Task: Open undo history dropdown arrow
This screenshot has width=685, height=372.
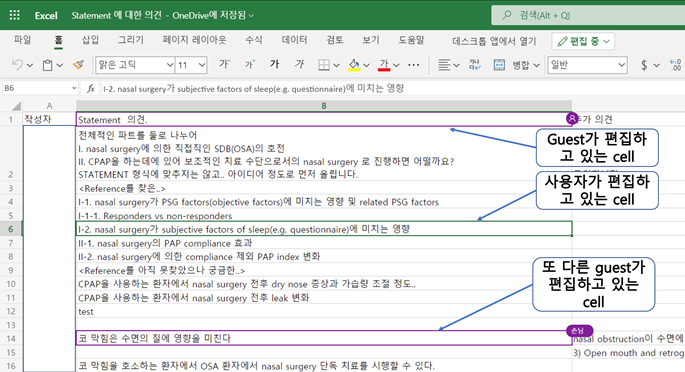Action: (30, 65)
